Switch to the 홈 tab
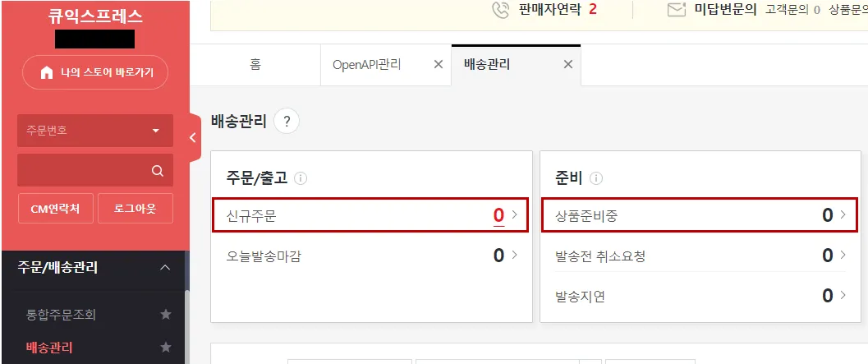Viewport: 868px width, 364px height. pos(255,64)
